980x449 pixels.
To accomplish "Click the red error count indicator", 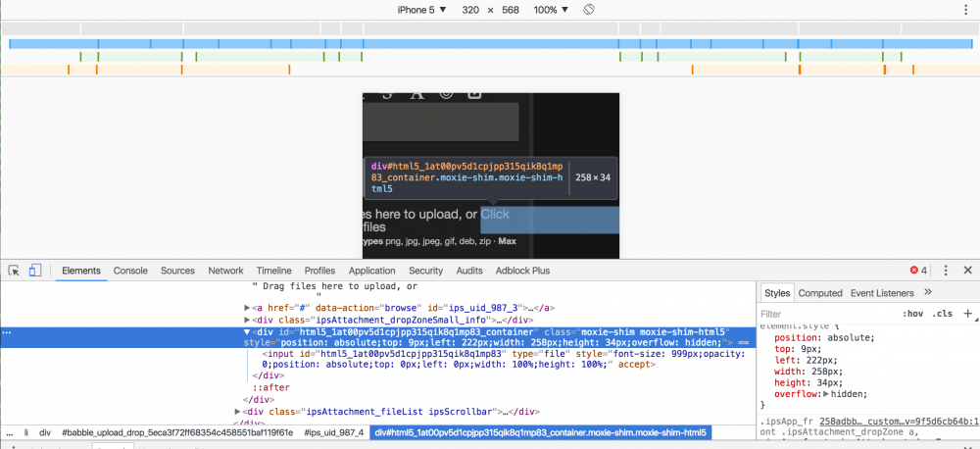I will (x=918, y=271).
